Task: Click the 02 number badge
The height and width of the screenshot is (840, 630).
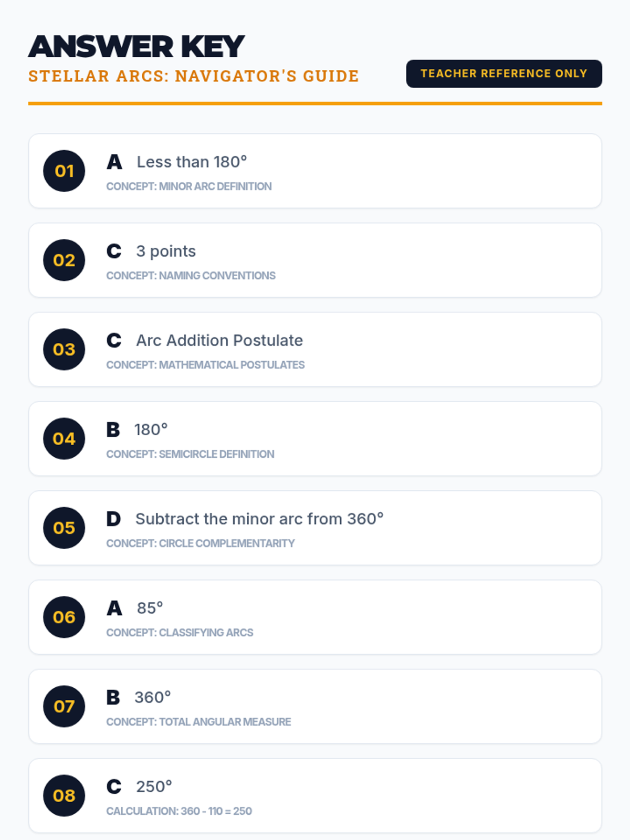Action: 64,260
